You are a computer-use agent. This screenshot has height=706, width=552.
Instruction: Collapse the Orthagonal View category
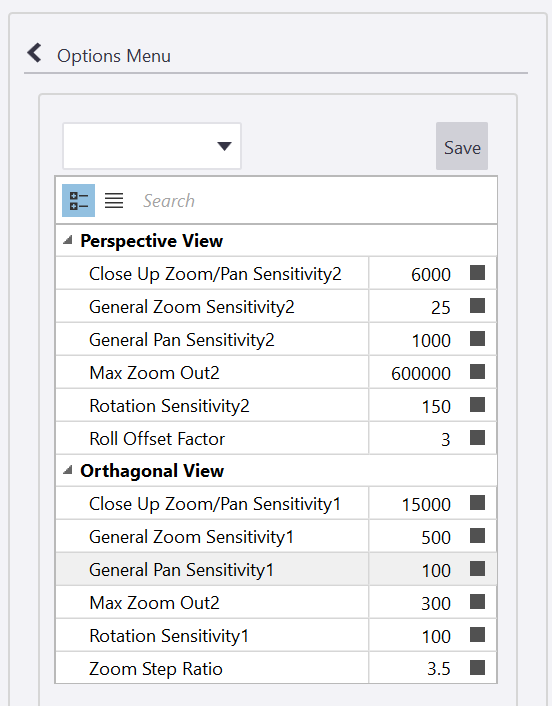[x=68, y=471]
